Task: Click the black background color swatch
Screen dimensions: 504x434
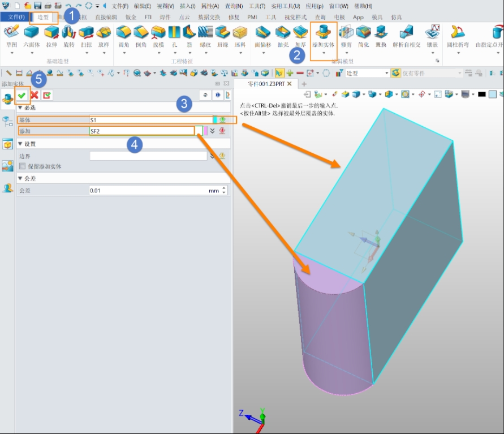Action: (481, 94)
